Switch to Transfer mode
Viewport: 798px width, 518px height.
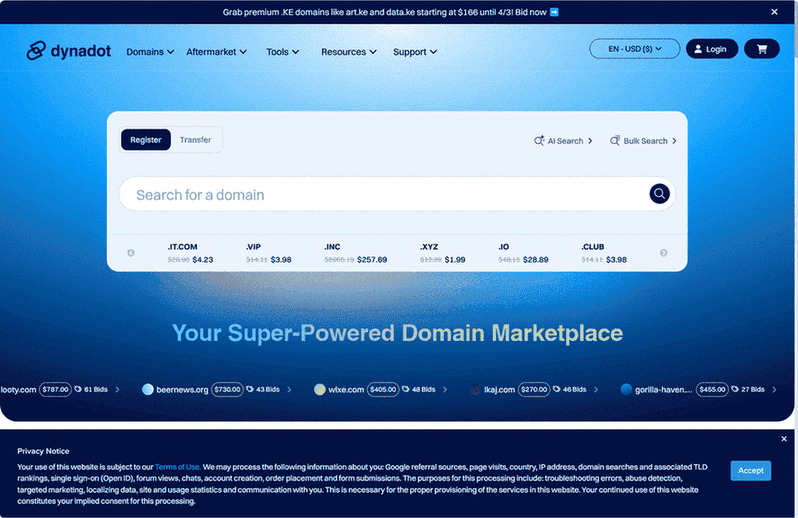pyautogui.click(x=196, y=140)
